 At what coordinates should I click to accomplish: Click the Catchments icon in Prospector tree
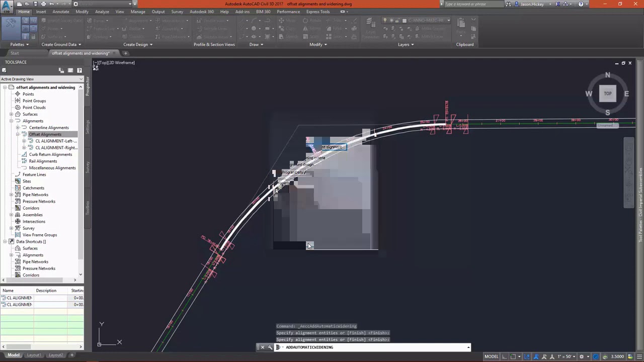click(18, 188)
